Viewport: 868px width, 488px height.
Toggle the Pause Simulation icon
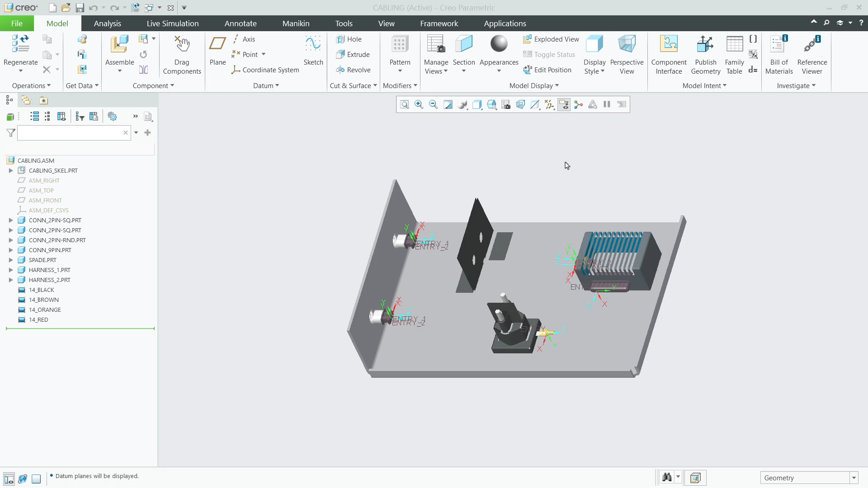607,105
